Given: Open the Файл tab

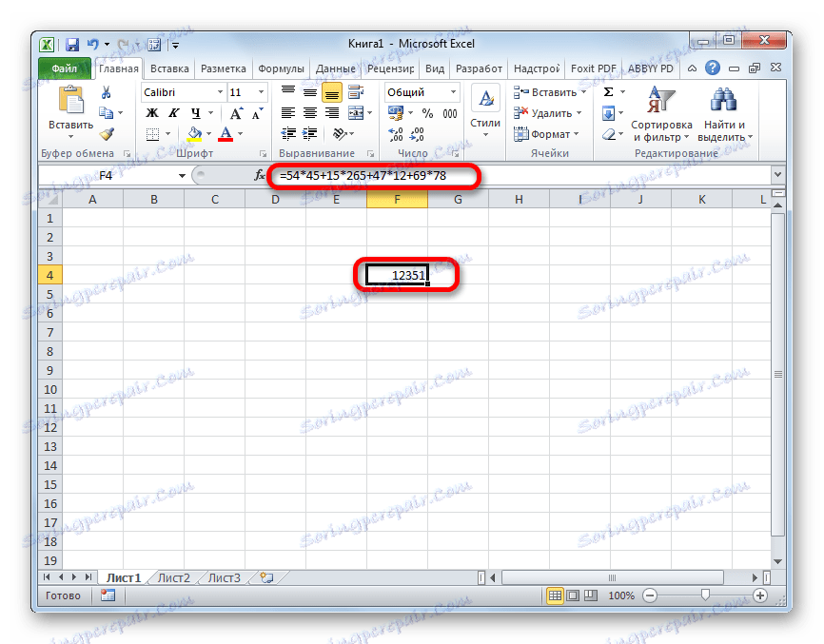Looking at the screenshot, I should tap(65, 68).
